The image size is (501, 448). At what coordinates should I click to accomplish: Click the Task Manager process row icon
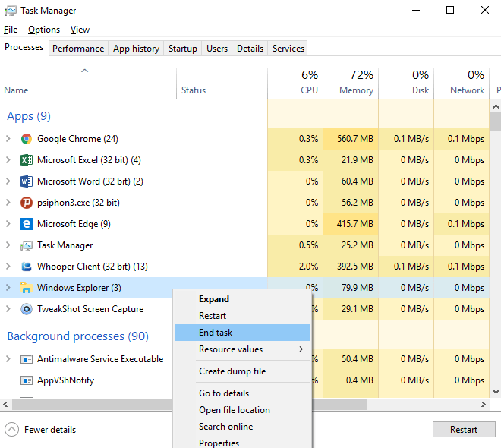tap(27, 245)
